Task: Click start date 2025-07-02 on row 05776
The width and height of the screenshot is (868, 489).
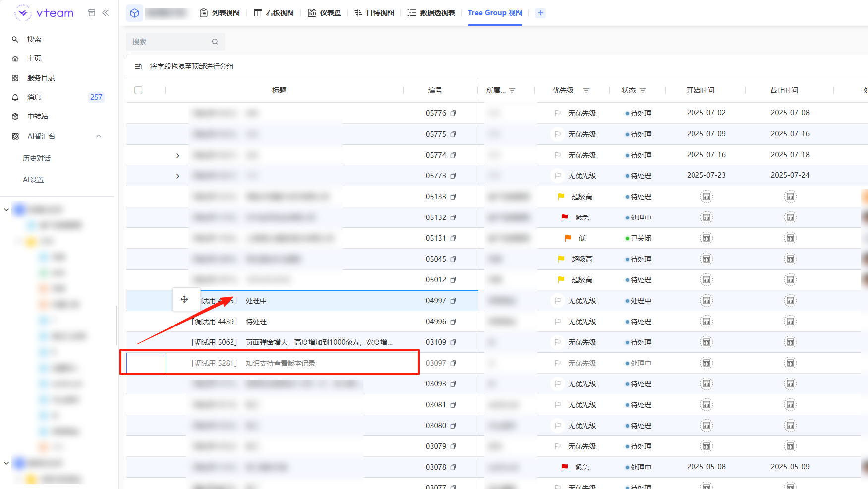Action: click(706, 113)
